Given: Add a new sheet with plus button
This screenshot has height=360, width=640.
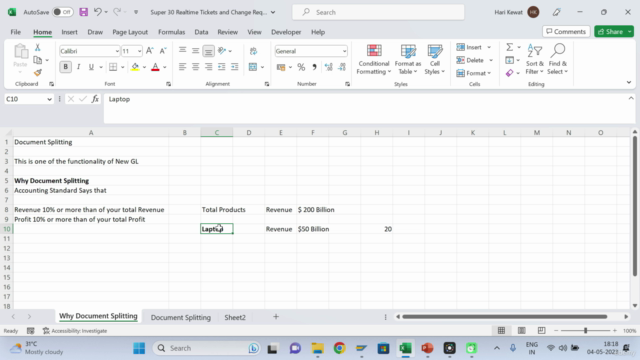Looking at the screenshot, I should 276,316.
